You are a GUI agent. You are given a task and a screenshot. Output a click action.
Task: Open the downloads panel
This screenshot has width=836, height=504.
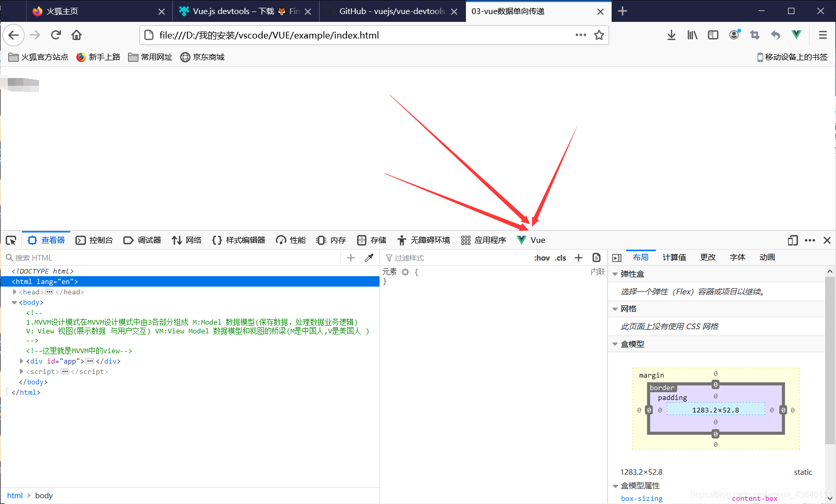point(671,35)
